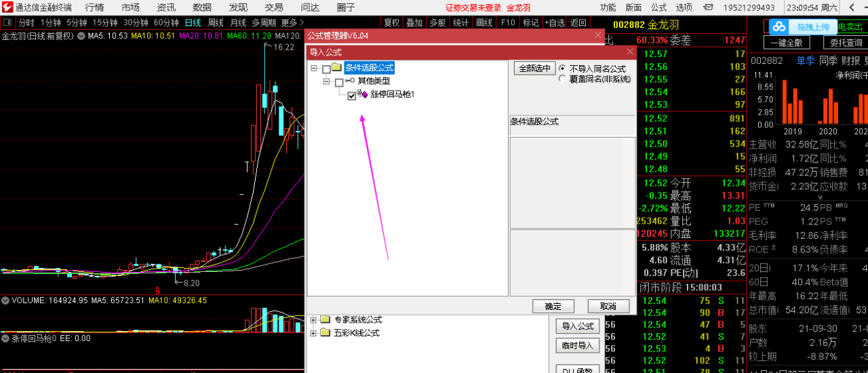Open the 问达 menu
This screenshot has width=868, height=373.
(x=310, y=7)
